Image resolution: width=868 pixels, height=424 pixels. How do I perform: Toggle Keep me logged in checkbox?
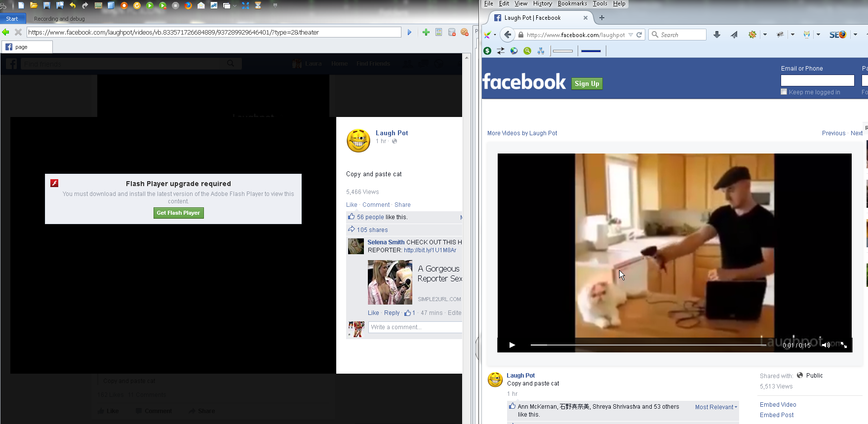click(x=784, y=92)
